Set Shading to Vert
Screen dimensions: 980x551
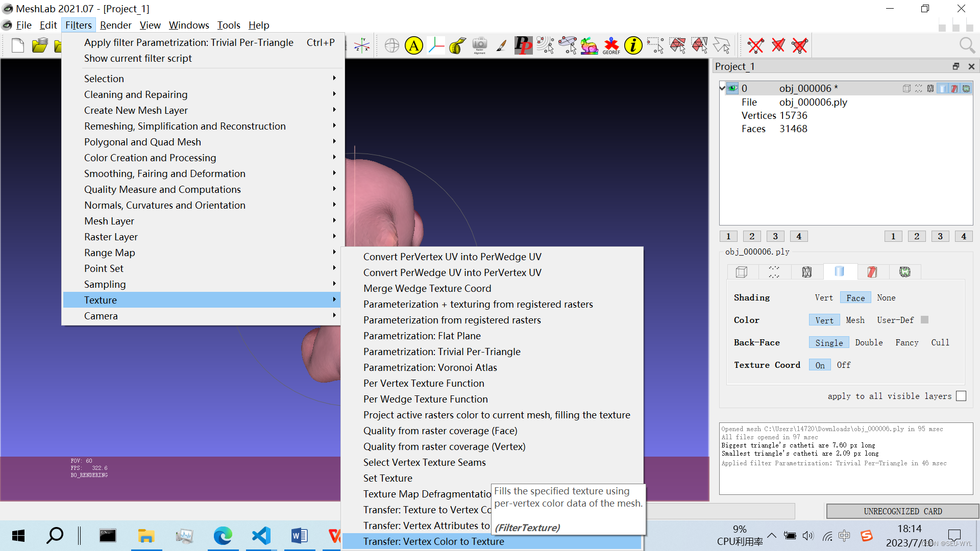[x=823, y=298]
